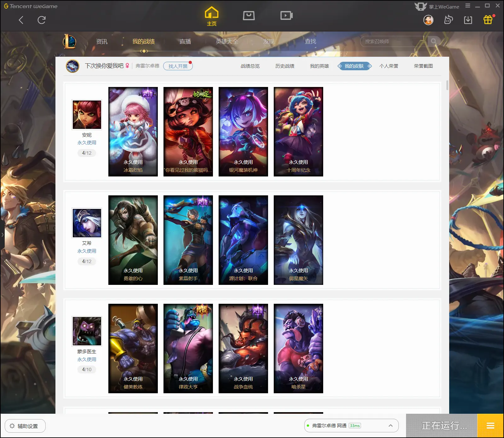Open the gift box icon
Screen dimensions: 504x438
(488, 20)
